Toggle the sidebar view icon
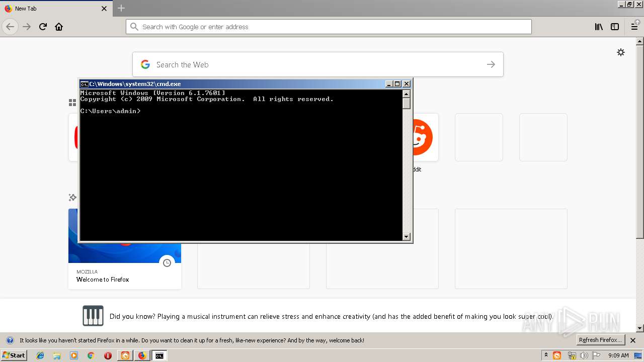The image size is (644, 362). [x=615, y=27]
